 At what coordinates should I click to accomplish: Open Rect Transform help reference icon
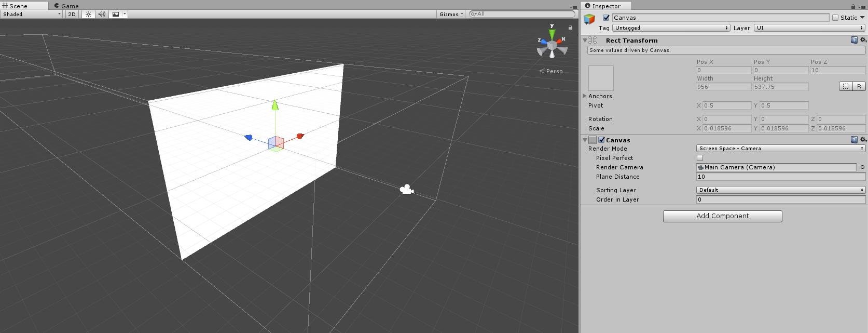tap(854, 40)
